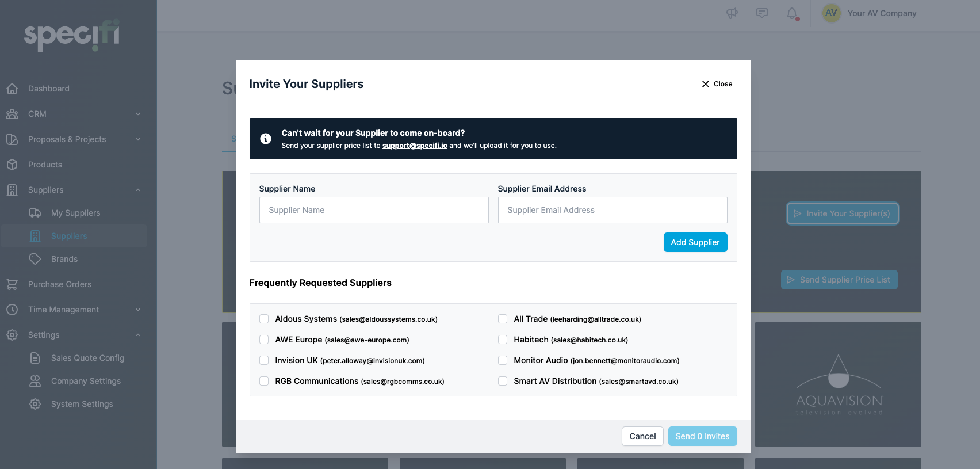Check the RGB Communications checkbox
980x469 pixels.
pos(264,381)
